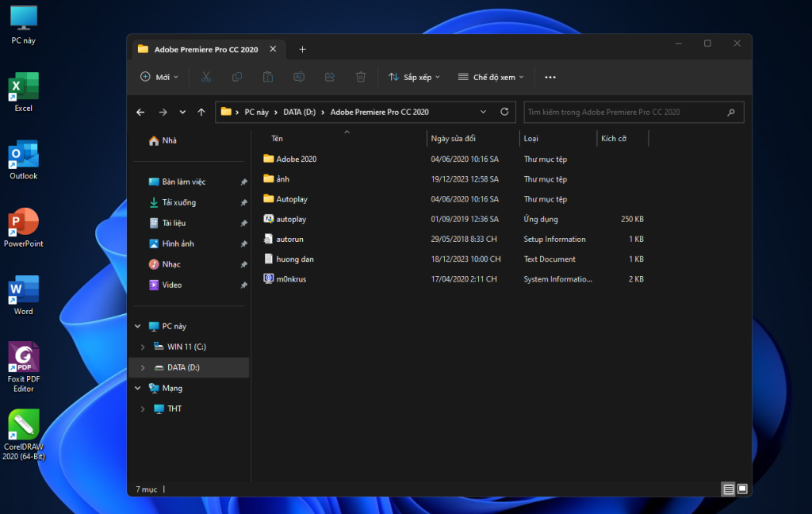Click the Copy icon in toolbar
812x514 pixels.
tap(237, 77)
